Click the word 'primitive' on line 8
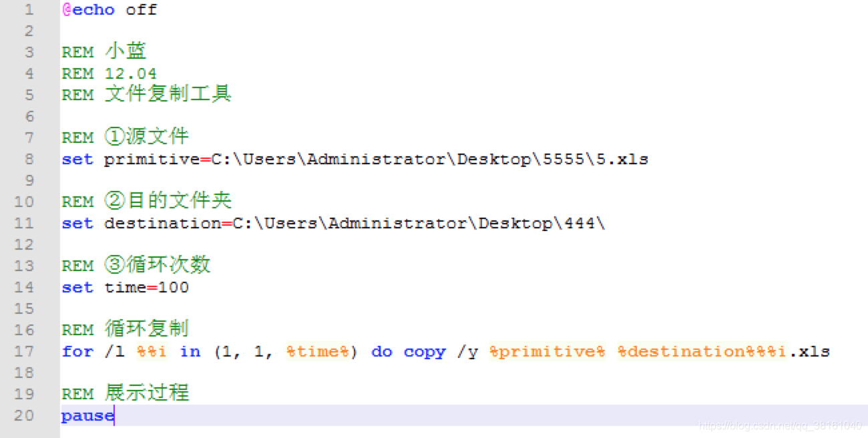868x438 pixels. click(x=152, y=160)
